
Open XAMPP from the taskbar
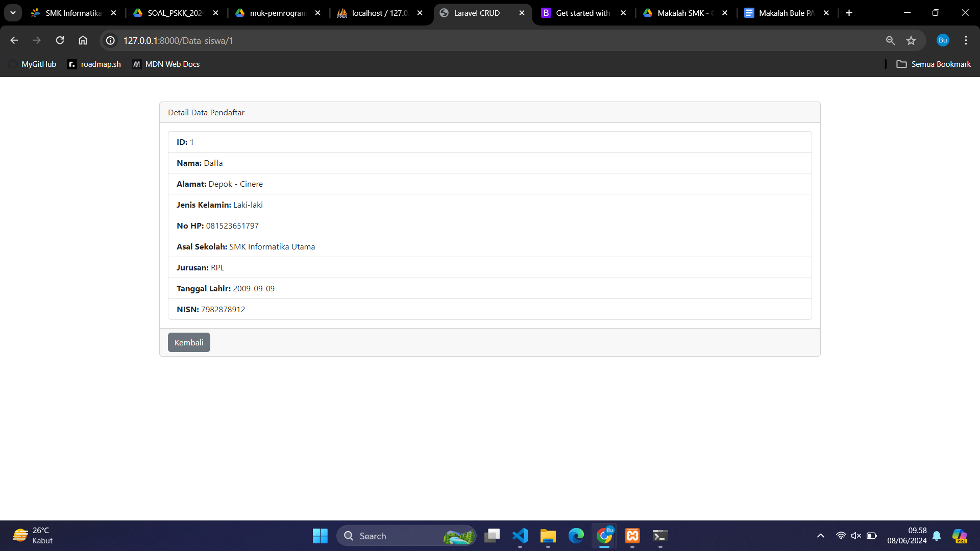click(632, 536)
